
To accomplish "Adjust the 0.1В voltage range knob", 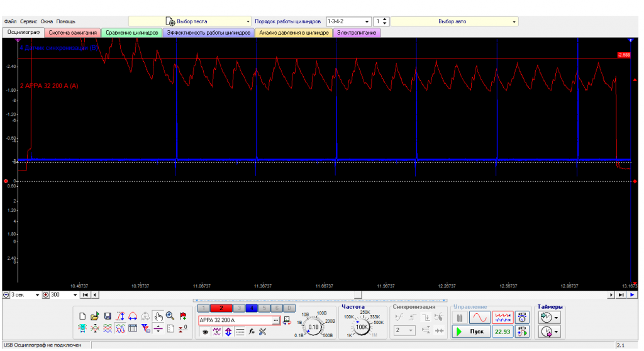I will pos(313,327).
